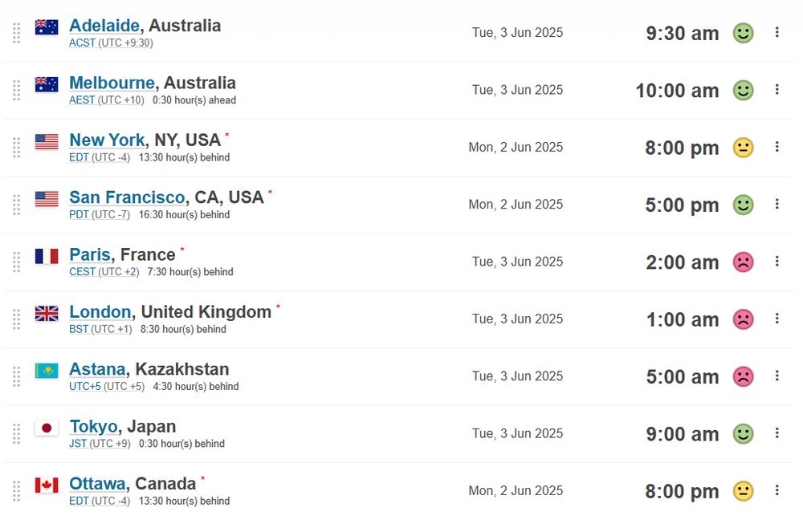This screenshot has width=803, height=532.
Task: Click the London 1:00 am time
Action: click(682, 319)
